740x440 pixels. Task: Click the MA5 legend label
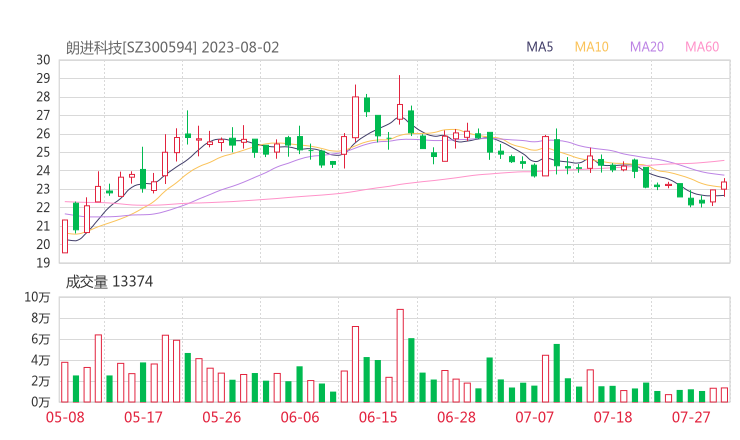539,47
